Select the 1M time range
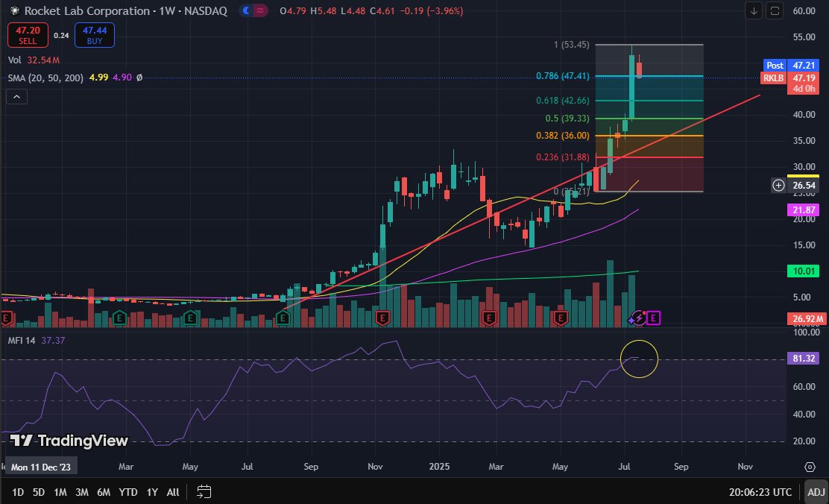Image resolution: width=829 pixels, height=504 pixels. [60, 492]
